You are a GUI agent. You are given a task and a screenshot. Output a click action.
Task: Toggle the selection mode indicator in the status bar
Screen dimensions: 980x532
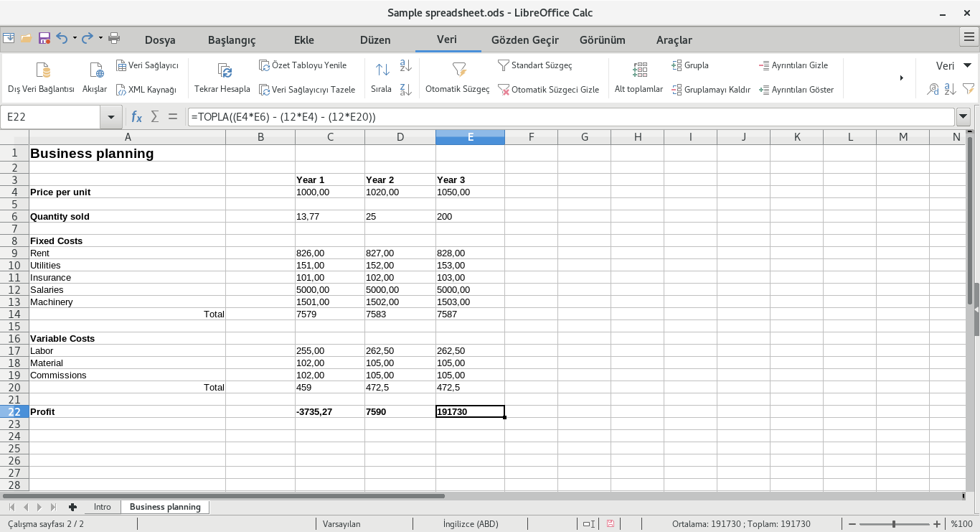[588, 524]
